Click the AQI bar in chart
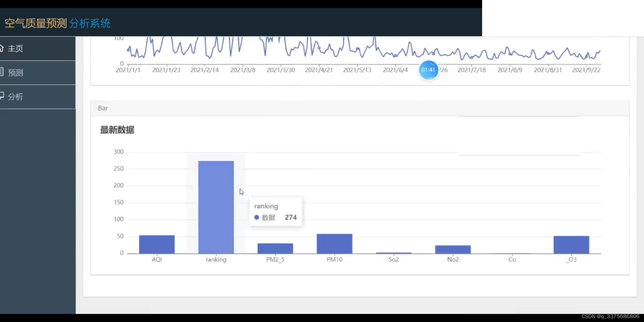The width and height of the screenshot is (644, 322). click(x=157, y=244)
